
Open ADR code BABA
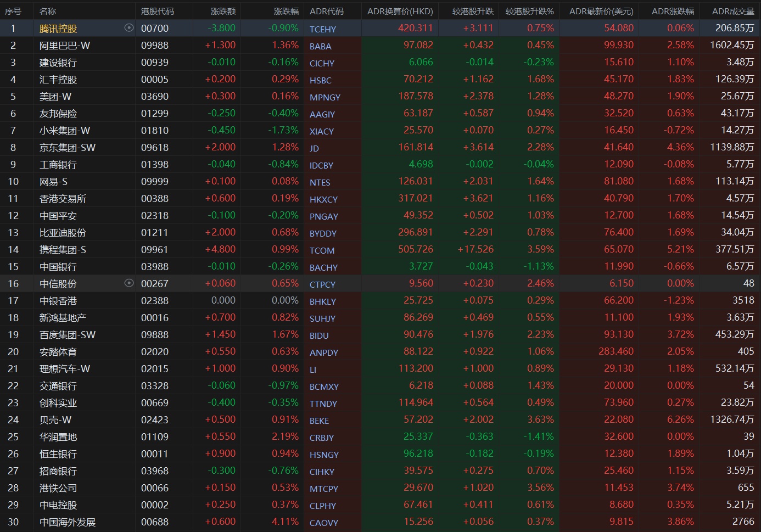tap(320, 46)
